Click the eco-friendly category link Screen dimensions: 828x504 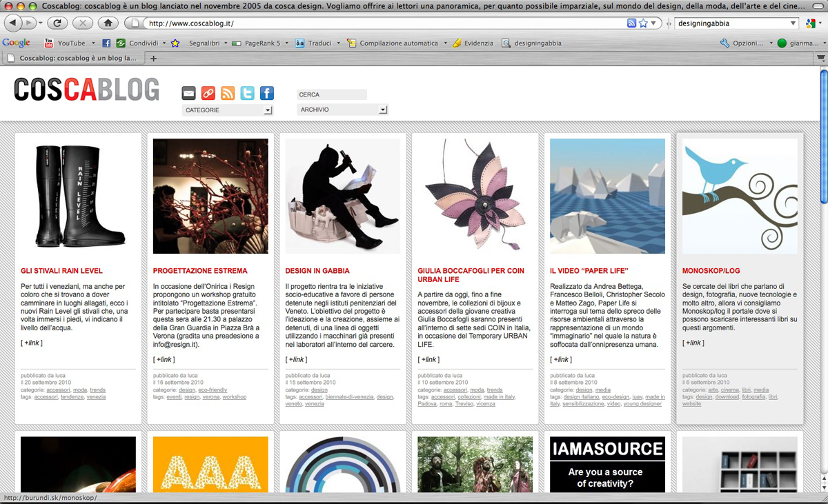point(213,390)
